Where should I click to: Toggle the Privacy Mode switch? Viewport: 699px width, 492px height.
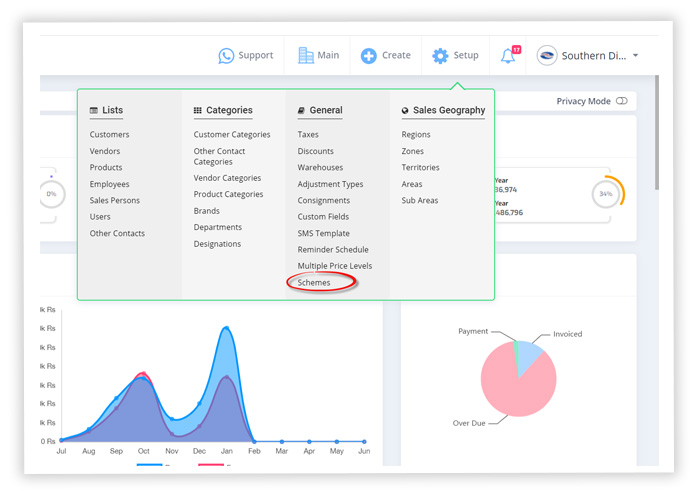coord(622,101)
